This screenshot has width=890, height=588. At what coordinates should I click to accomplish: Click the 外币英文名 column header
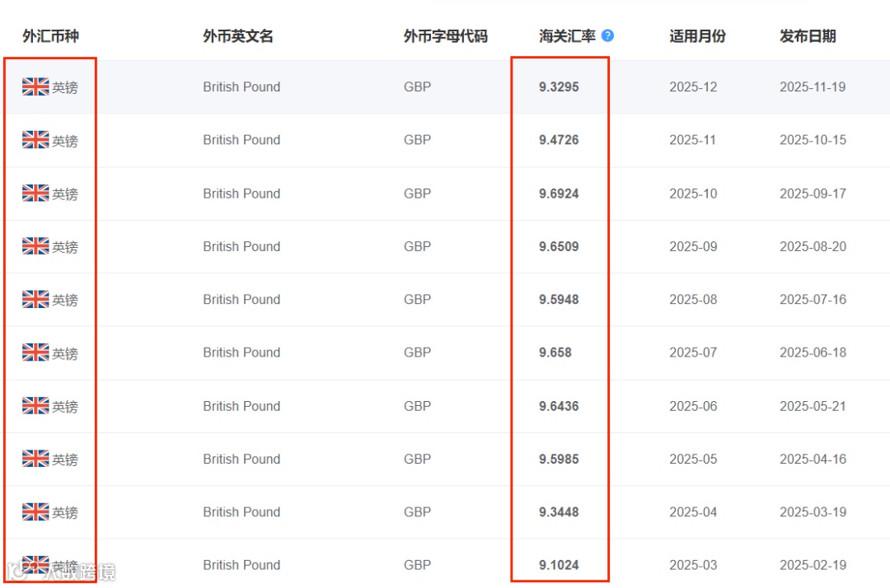[x=238, y=36]
